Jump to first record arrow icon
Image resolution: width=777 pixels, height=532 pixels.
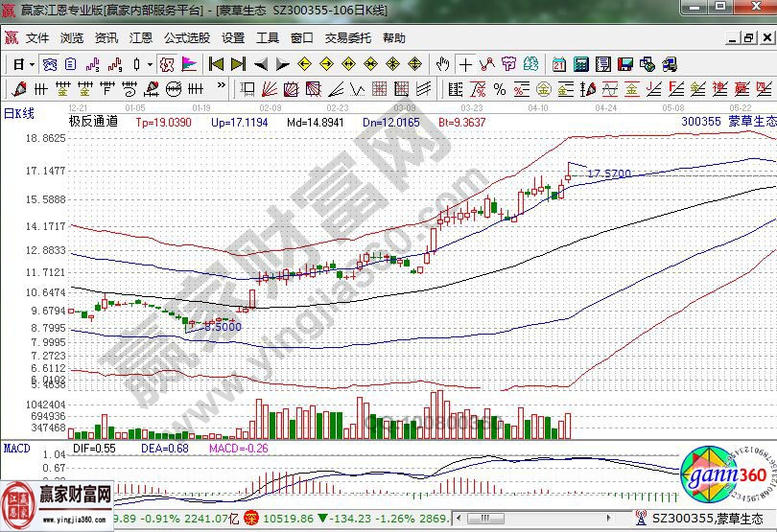[216, 64]
